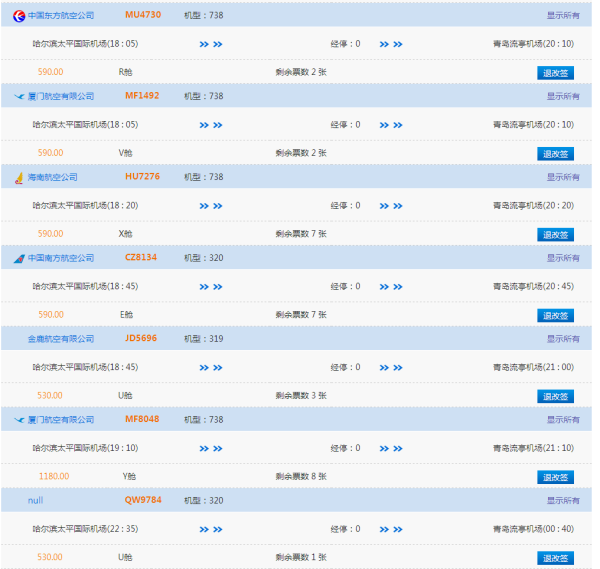Image resolution: width=600 pixels, height=569 pixels.
Task: Click departure arrows in the HU7276 row
Action: click(211, 206)
